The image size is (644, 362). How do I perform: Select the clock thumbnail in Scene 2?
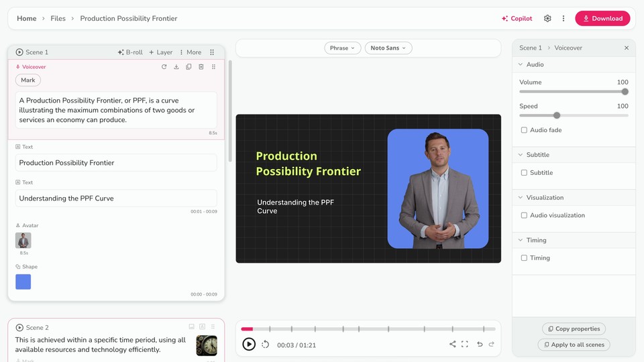click(207, 346)
